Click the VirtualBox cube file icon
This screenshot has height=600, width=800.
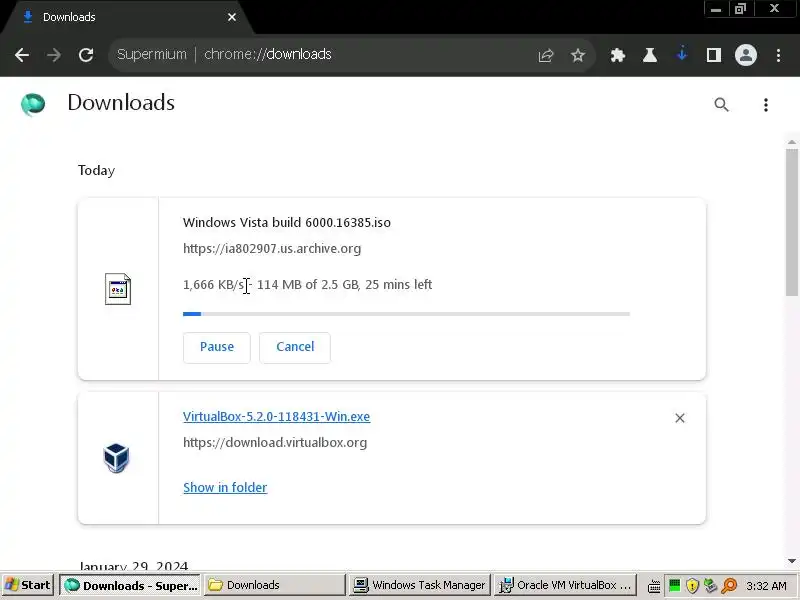pyautogui.click(x=116, y=458)
